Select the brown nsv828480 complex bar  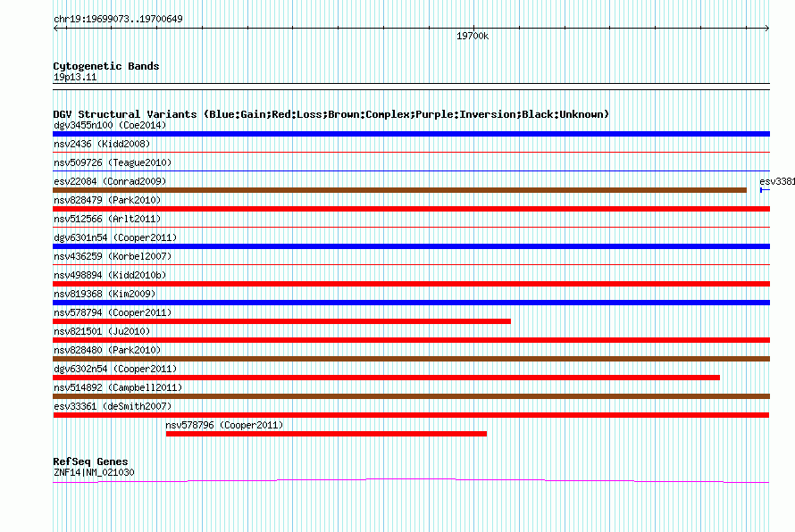(x=411, y=359)
